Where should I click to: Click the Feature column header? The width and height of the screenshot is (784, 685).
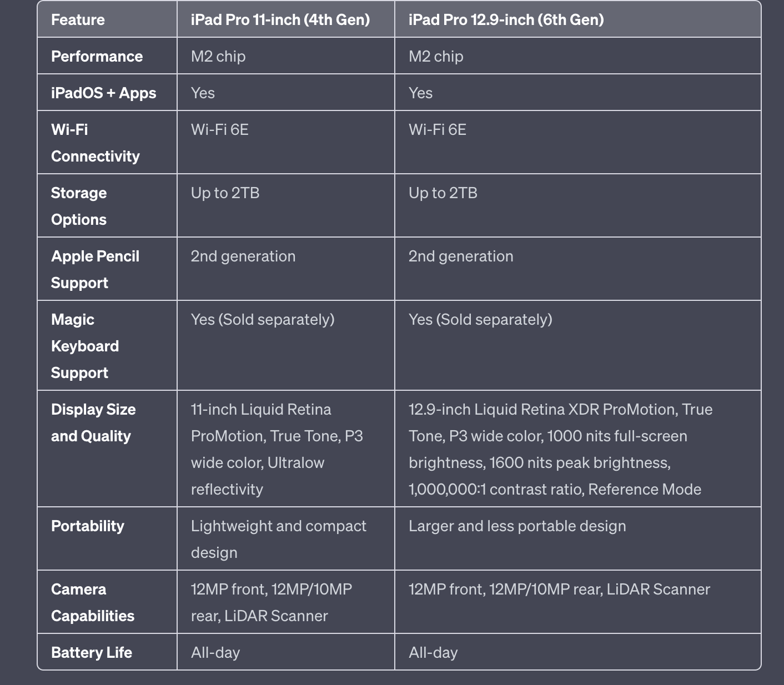tap(78, 19)
